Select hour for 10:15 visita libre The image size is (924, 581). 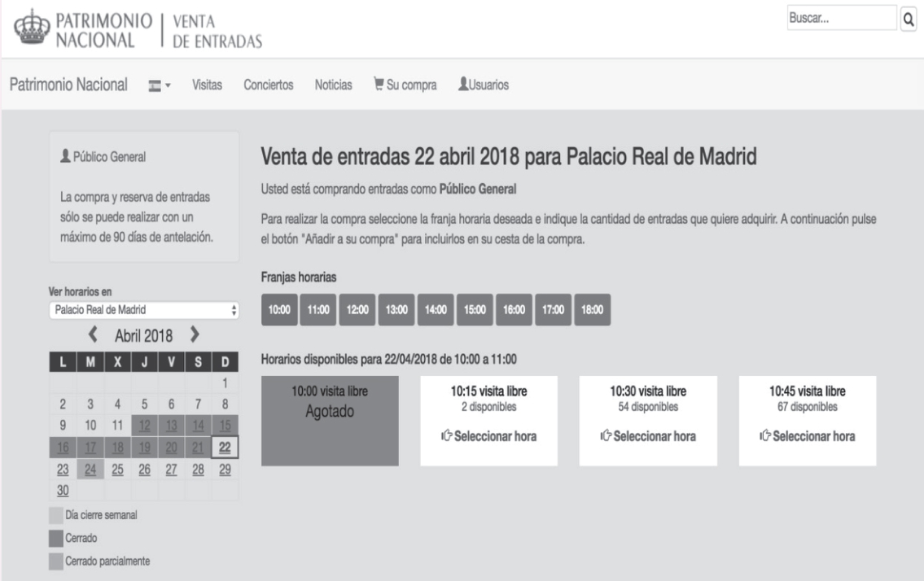tap(489, 435)
